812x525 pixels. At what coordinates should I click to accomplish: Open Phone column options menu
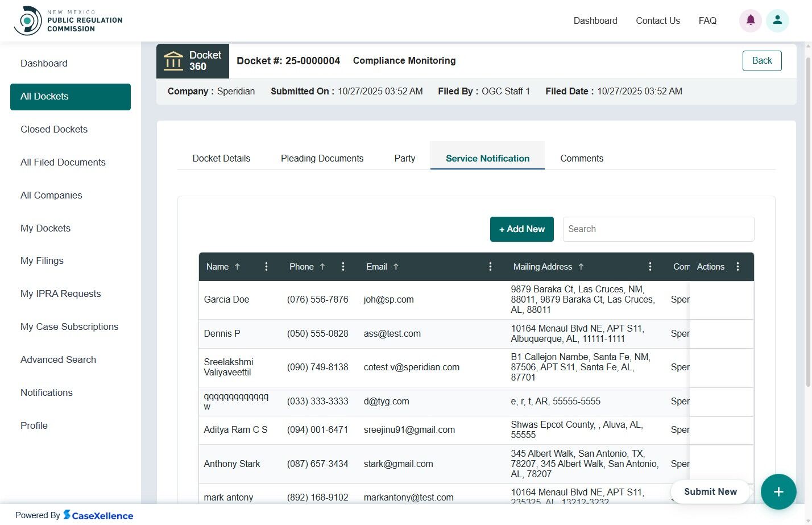(x=343, y=267)
